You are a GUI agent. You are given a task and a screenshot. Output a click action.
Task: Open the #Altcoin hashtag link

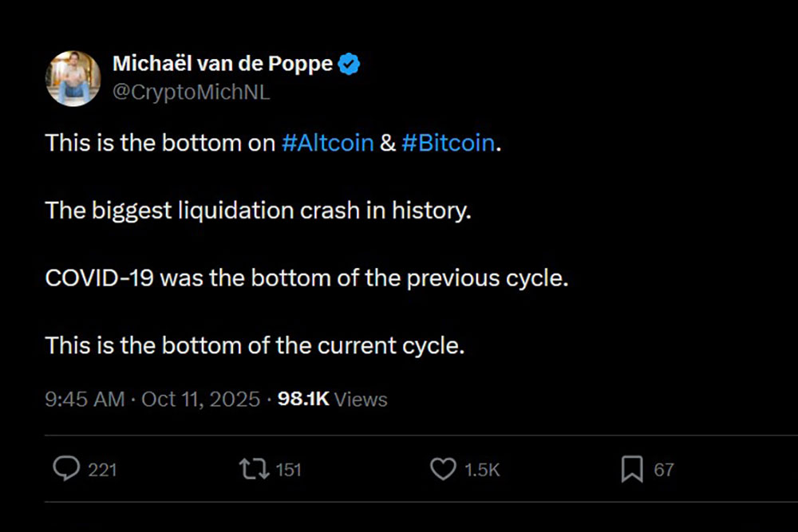click(x=328, y=144)
